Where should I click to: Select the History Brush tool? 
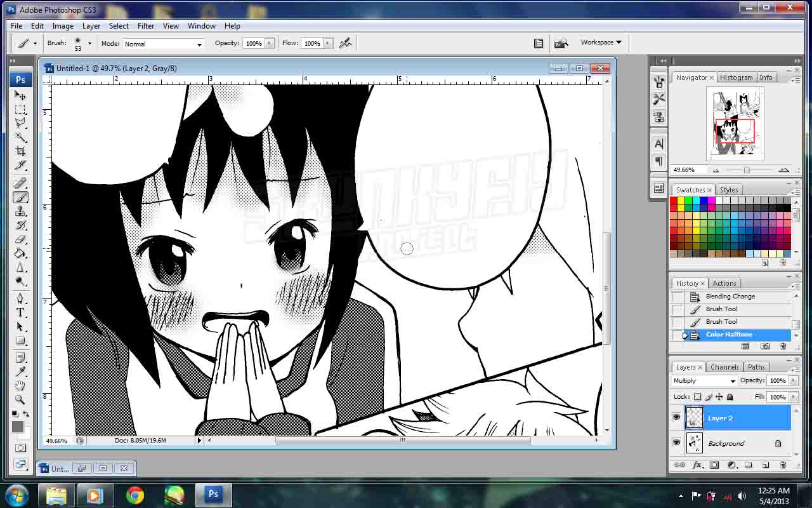[x=20, y=225]
